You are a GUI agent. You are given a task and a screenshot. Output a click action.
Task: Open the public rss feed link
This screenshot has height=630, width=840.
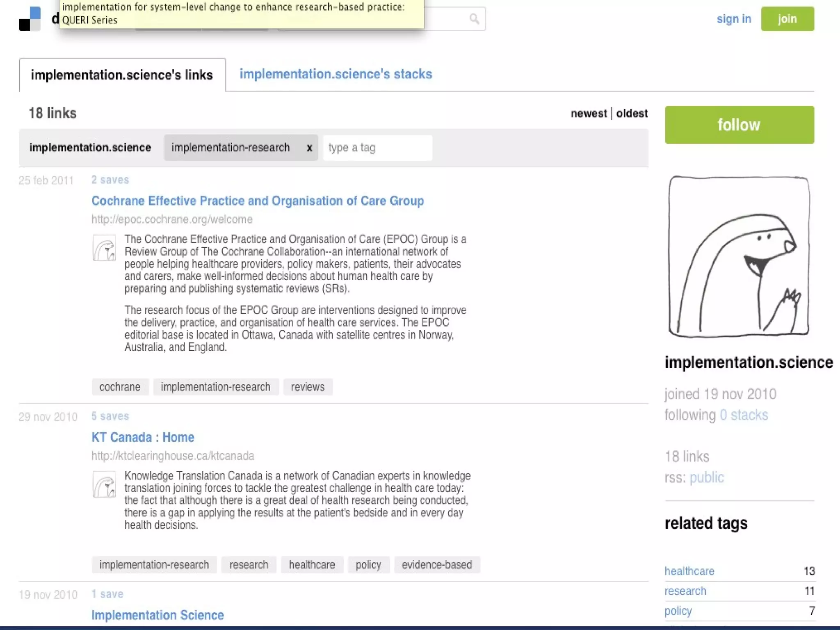click(706, 477)
